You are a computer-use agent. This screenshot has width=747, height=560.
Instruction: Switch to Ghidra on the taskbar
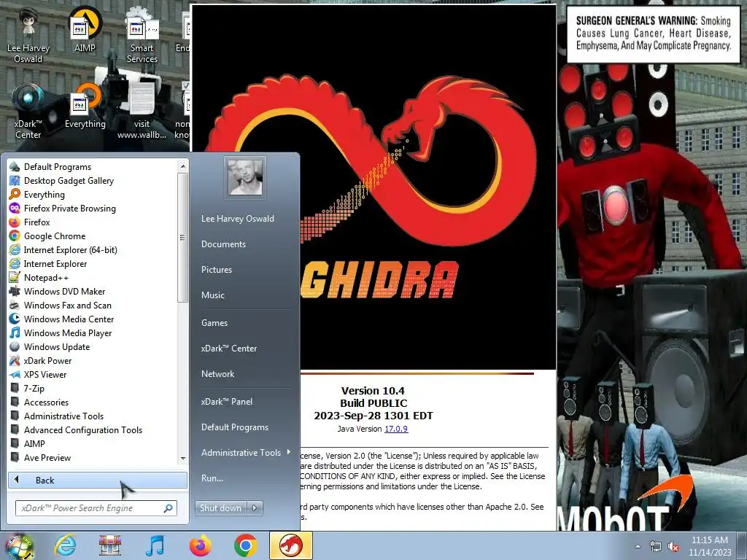tap(291, 545)
